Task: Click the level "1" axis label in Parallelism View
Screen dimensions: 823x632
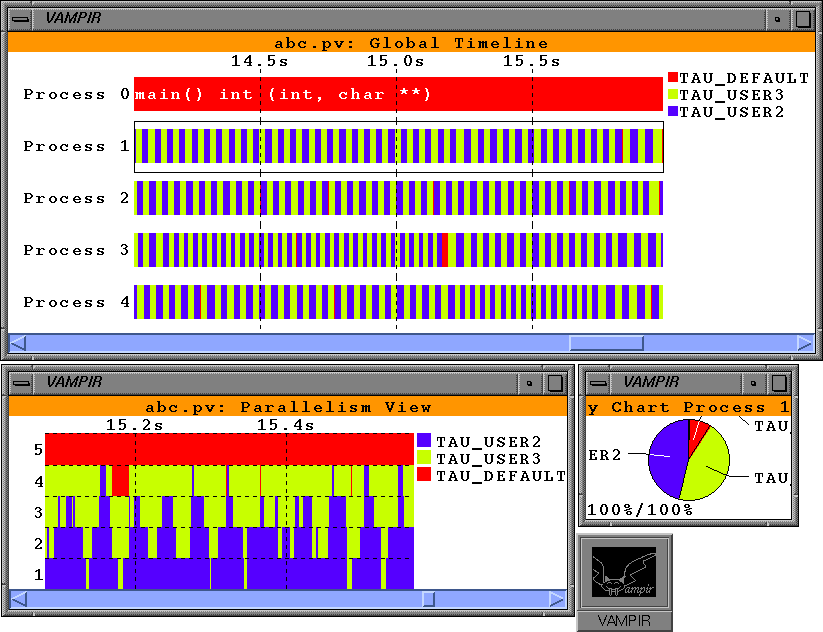Action: coord(38,575)
